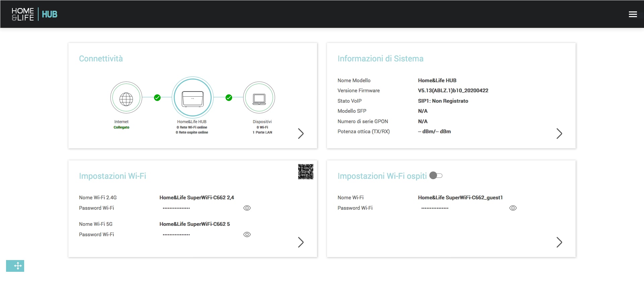Click the masked 2.4G password field

pyautogui.click(x=176, y=208)
